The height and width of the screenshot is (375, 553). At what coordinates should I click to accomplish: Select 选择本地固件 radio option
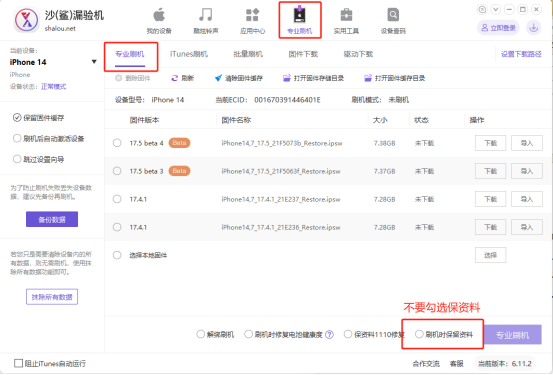(117, 255)
